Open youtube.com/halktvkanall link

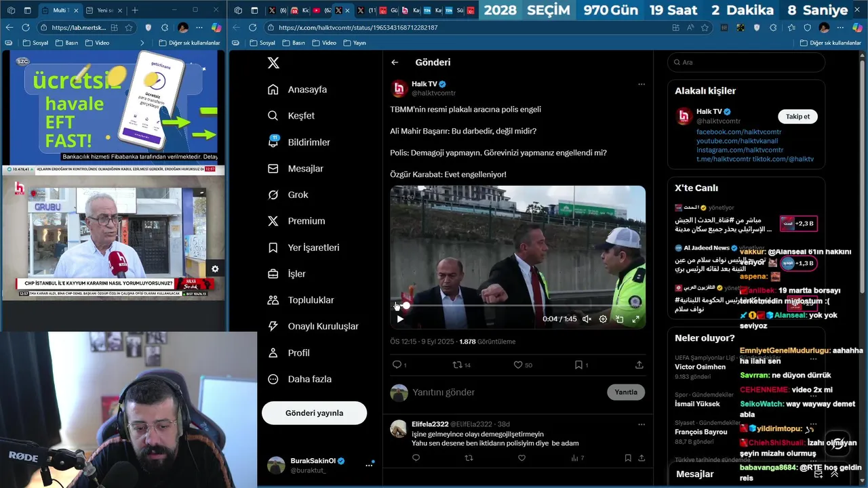coord(738,141)
